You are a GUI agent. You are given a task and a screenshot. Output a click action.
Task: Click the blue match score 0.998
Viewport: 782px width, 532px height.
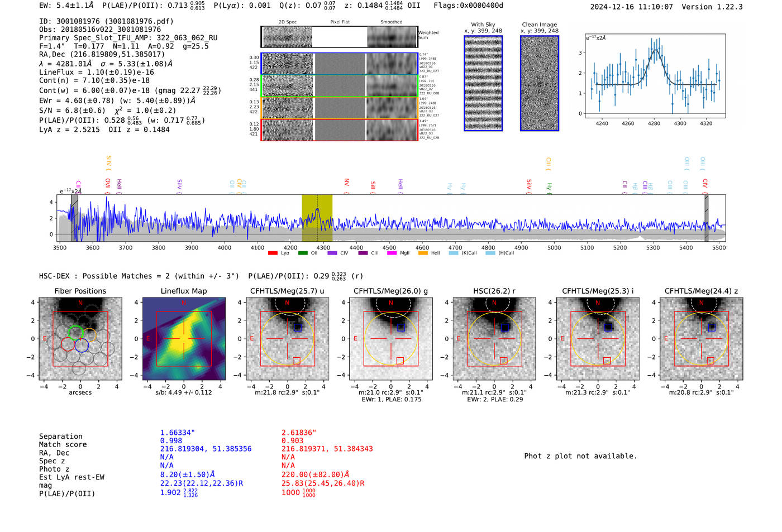[171, 440]
